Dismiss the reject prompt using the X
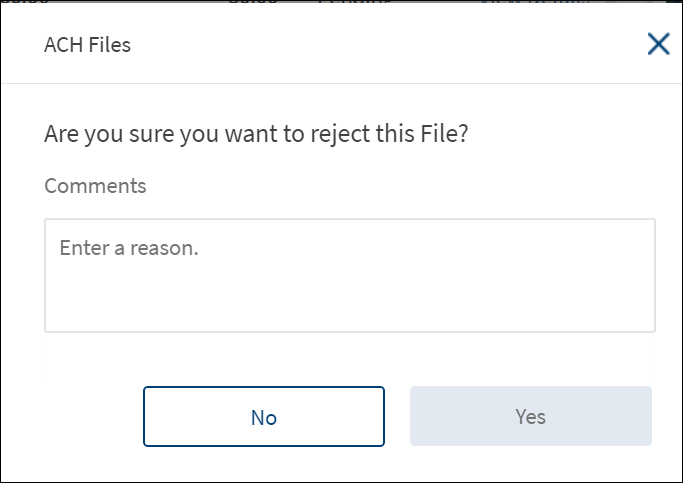Image resolution: width=683 pixels, height=483 pixels. click(658, 44)
